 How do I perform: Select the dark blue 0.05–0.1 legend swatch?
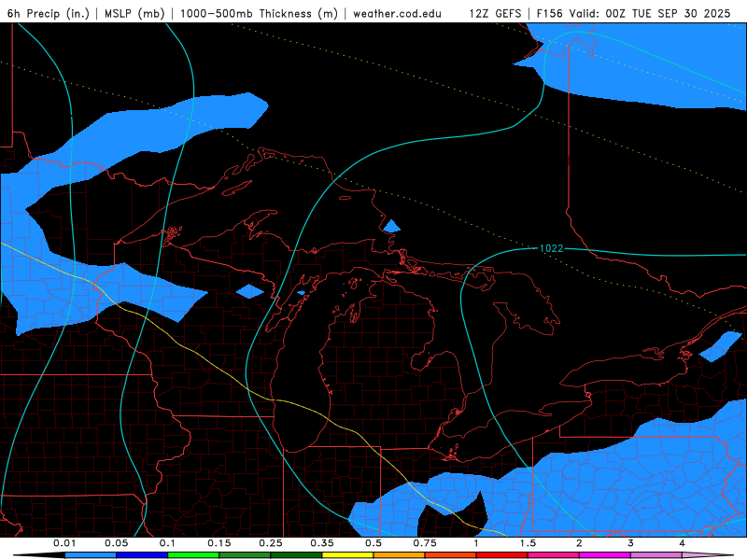[x=142, y=555]
